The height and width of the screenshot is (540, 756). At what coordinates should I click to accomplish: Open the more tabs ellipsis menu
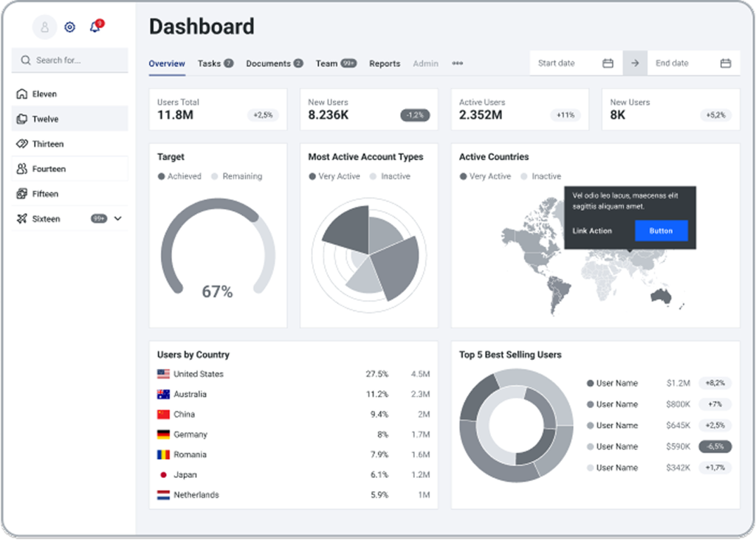[458, 63]
